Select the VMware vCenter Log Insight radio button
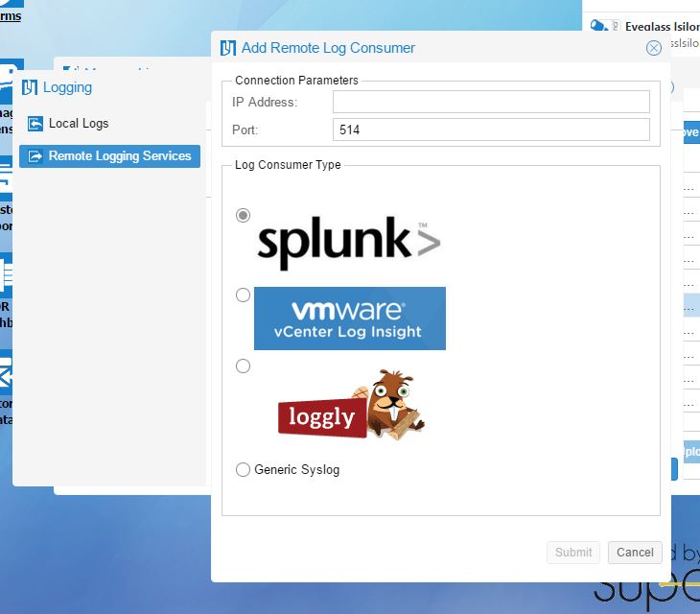Screen dimensions: 700x614 [243, 295]
